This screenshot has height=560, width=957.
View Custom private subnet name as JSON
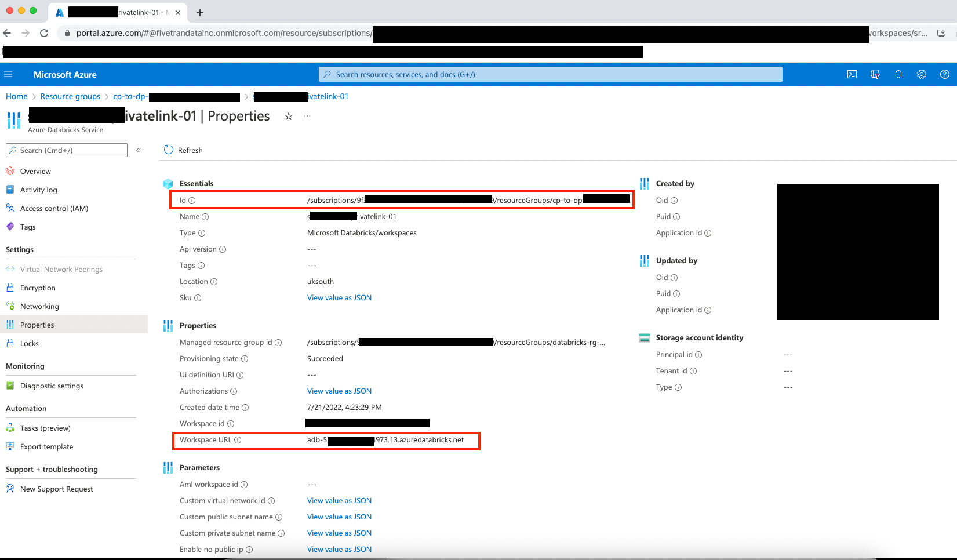tap(339, 533)
